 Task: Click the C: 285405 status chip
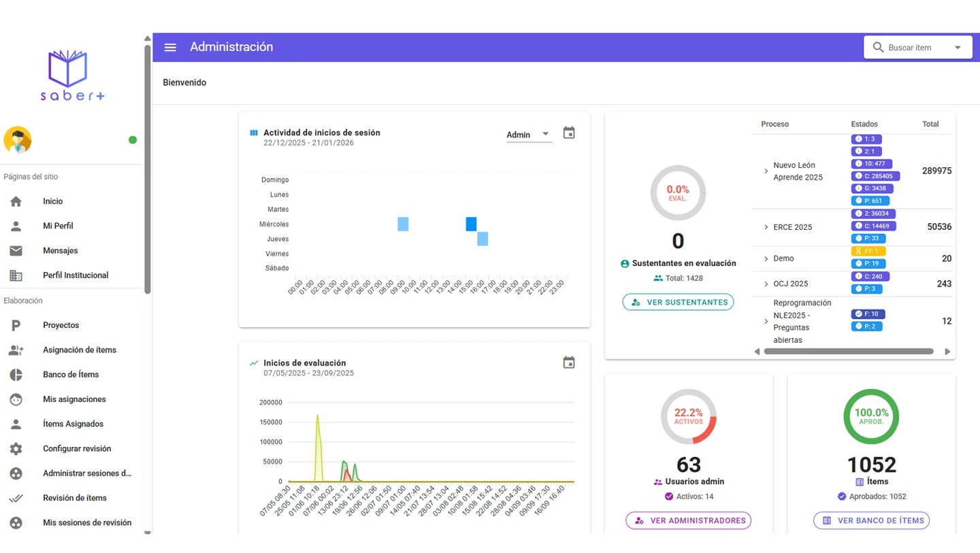click(875, 176)
